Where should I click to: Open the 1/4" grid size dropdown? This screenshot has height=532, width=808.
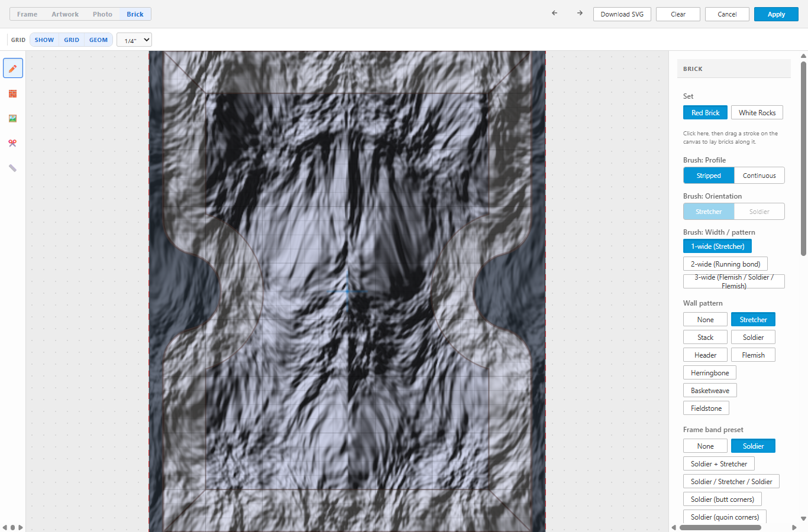tap(134, 40)
